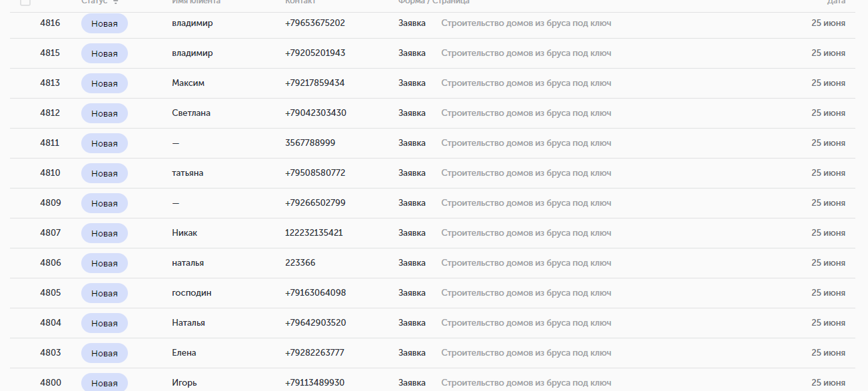Open status badge Новая for lead 4805
This screenshot has height=391, width=868.
tap(105, 293)
